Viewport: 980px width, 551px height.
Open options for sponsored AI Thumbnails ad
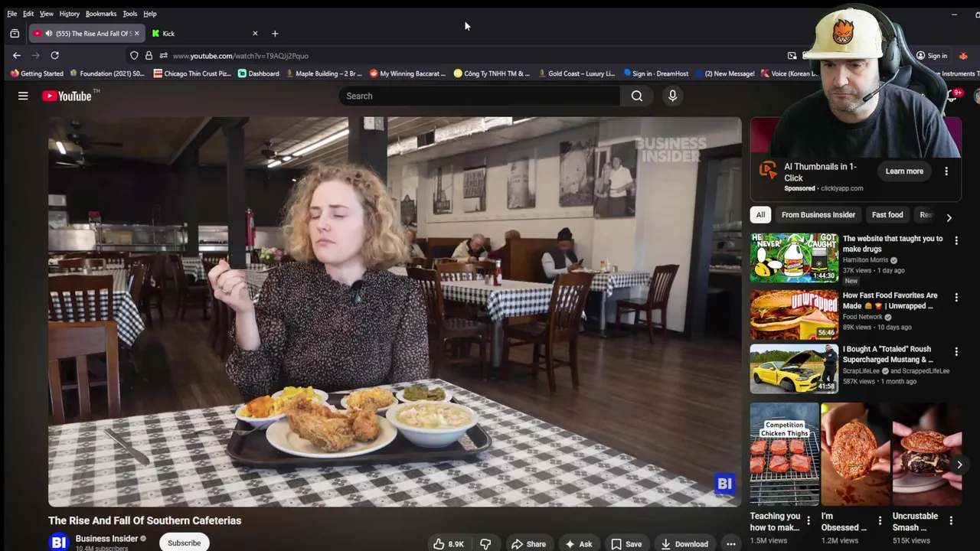coord(946,171)
